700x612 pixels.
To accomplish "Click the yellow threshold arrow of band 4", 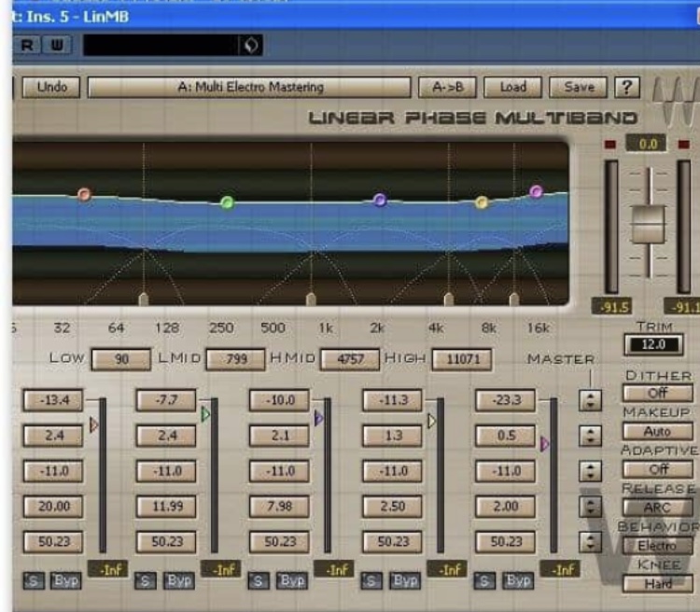I will pyautogui.click(x=432, y=421).
